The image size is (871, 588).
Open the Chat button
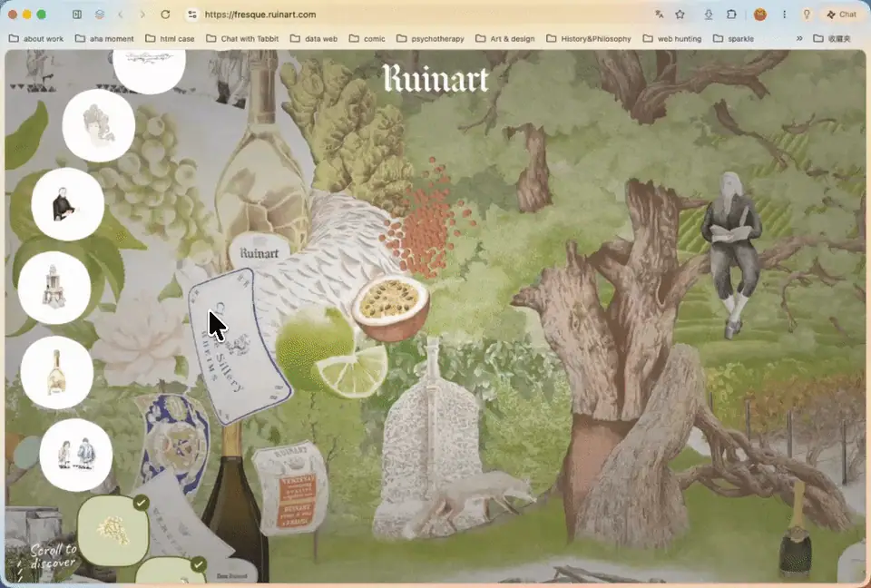(841, 15)
